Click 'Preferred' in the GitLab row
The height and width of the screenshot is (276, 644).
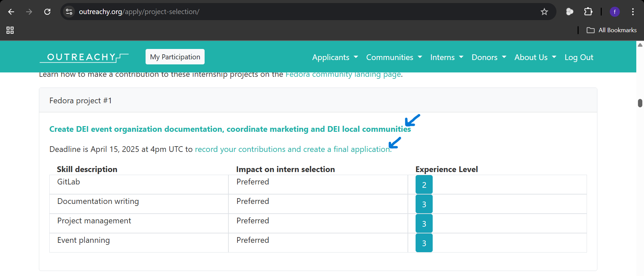(x=253, y=182)
